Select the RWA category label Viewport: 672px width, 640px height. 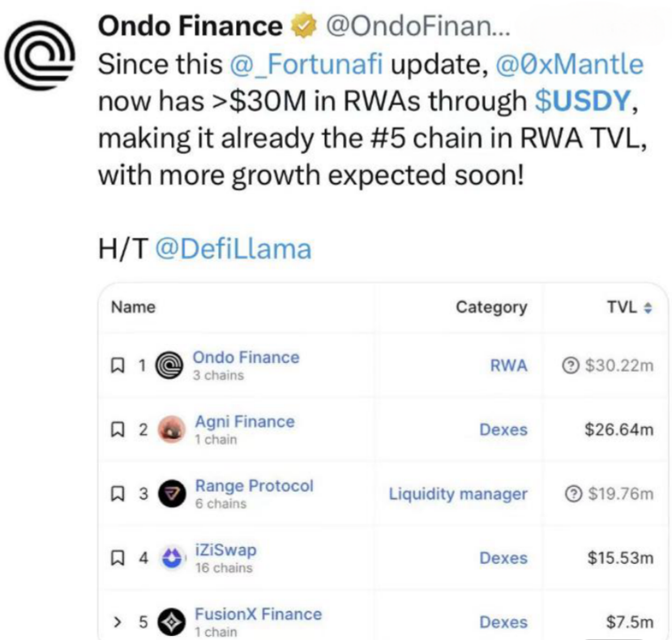pyautogui.click(x=508, y=364)
